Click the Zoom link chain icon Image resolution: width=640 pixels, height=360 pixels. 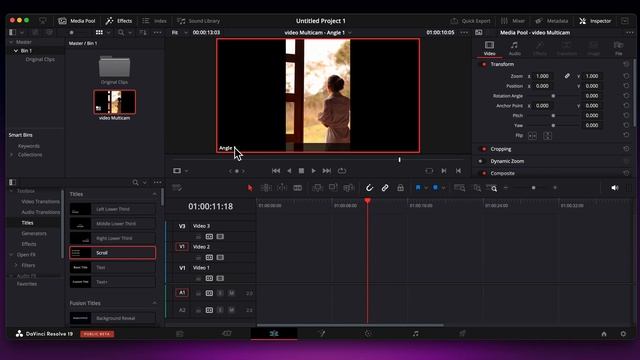pos(567,76)
